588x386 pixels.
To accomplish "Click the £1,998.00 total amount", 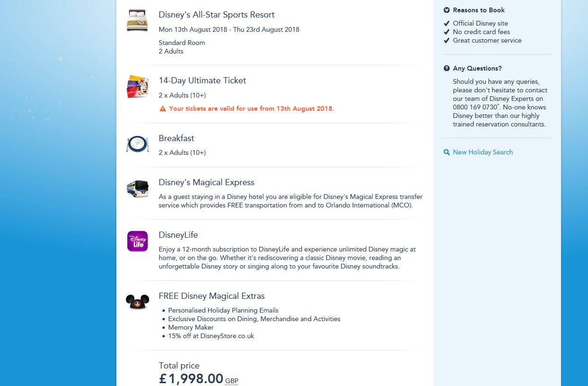I will tap(191, 379).
